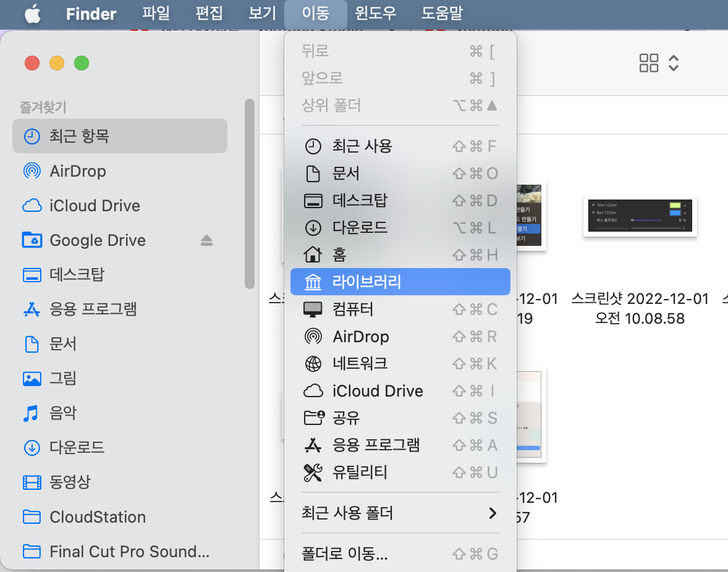
Task: Click the sidebar vertical scrollbar
Action: (250, 194)
